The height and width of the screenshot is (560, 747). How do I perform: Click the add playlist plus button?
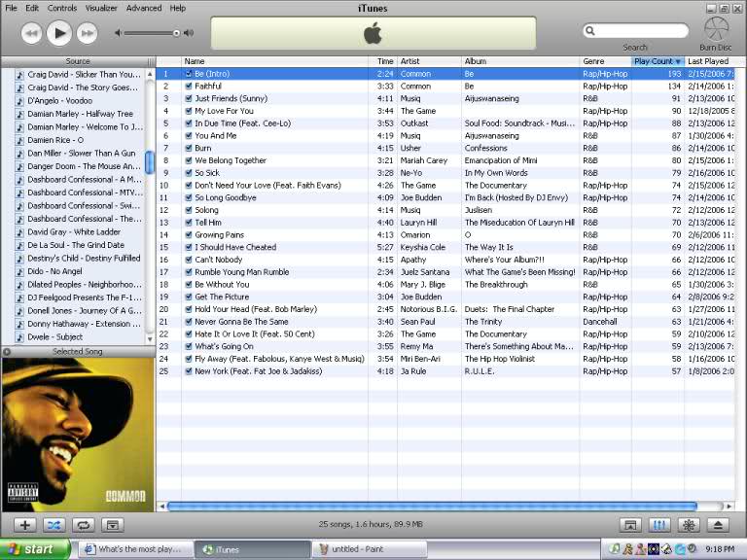click(x=25, y=525)
